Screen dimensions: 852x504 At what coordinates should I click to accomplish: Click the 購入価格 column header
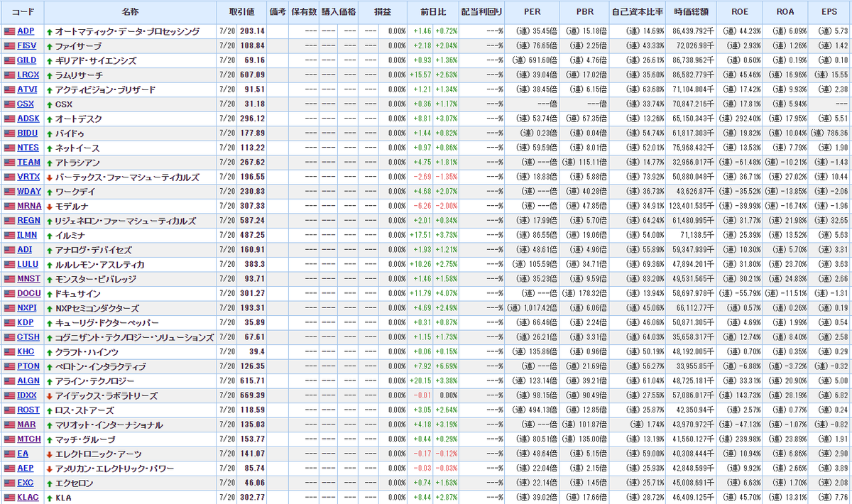(339, 12)
